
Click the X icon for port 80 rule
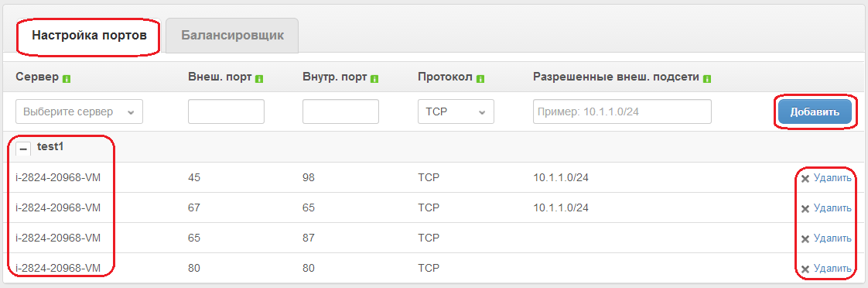805,269
